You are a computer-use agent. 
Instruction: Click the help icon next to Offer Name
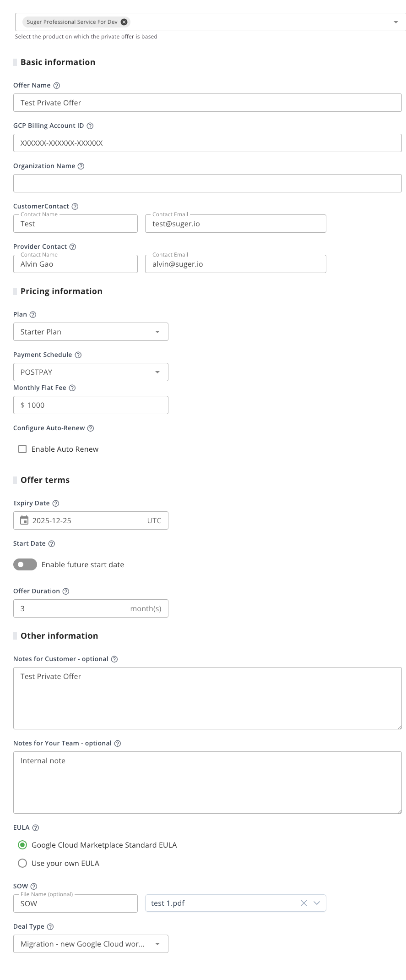point(56,85)
